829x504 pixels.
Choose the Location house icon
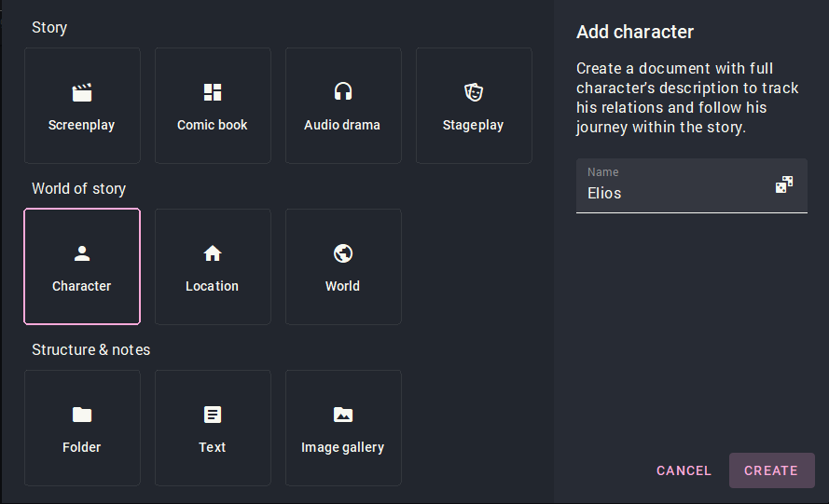(213, 253)
